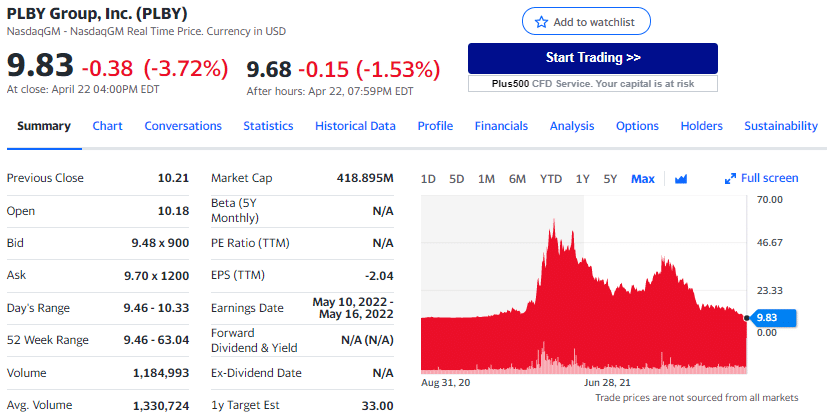
Task: Click the Previous Close value 10.21
Action: click(173, 178)
